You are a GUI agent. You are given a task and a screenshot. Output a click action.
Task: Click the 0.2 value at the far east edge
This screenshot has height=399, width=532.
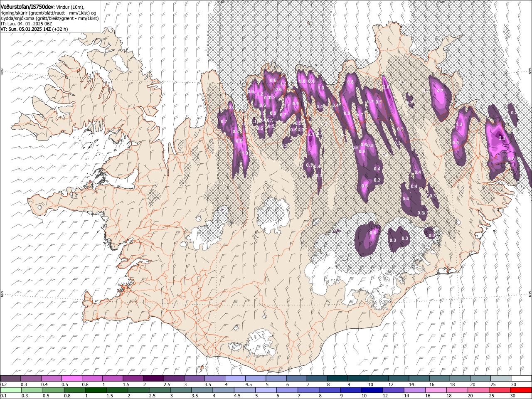click(x=514, y=113)
